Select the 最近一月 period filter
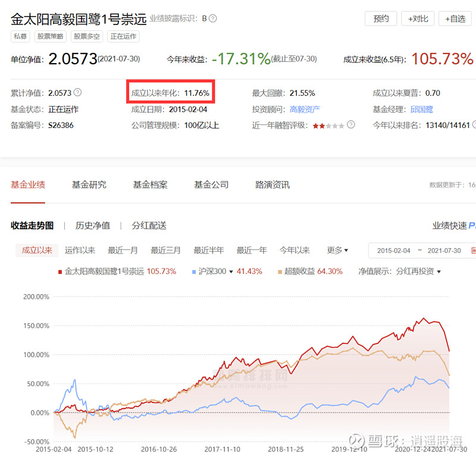Viewport: 476px width, 456px height. point(123,251)
